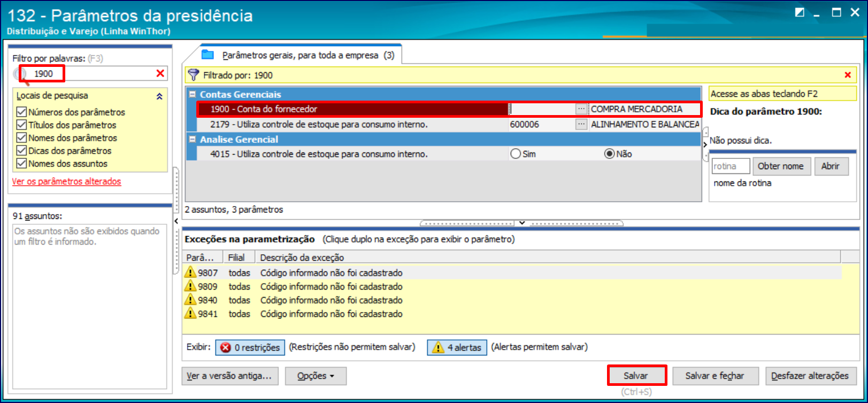This screenshot has width=868, height=403.
Task: Toggle 'Dicas dos parâmetros' checkbox
Action: [x=21, y=150]
